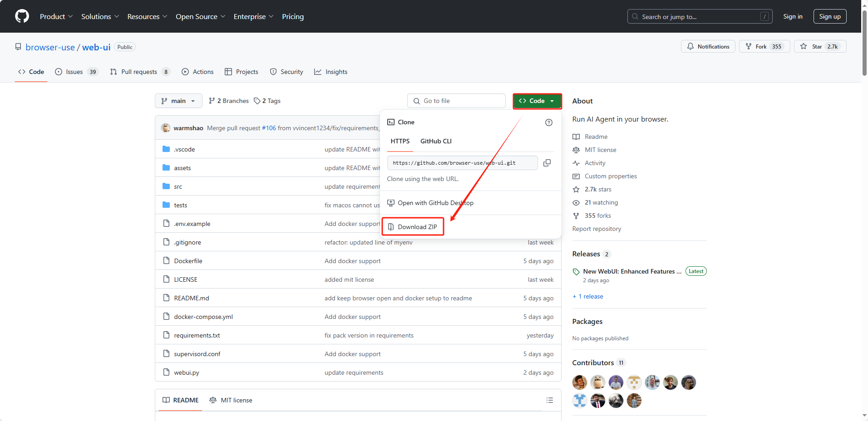The width and height of the screenshot is (868, 421).
Task: View the 2 Tags link
Action: (x=267, y=101)
